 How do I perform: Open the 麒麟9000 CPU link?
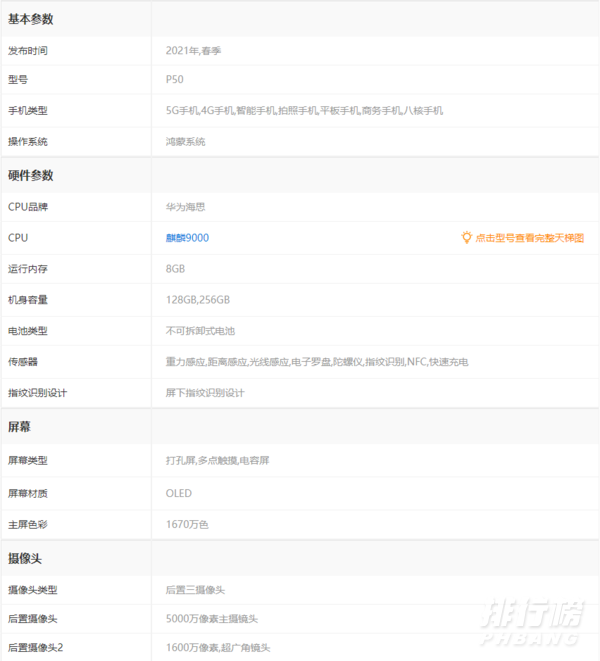point(187,238)
